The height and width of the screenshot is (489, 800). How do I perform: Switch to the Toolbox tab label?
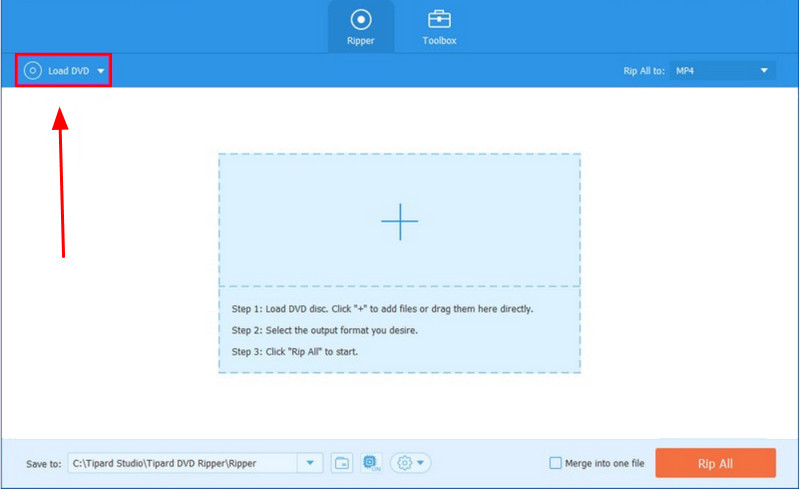pyautogui.click(x=438, y=41)
